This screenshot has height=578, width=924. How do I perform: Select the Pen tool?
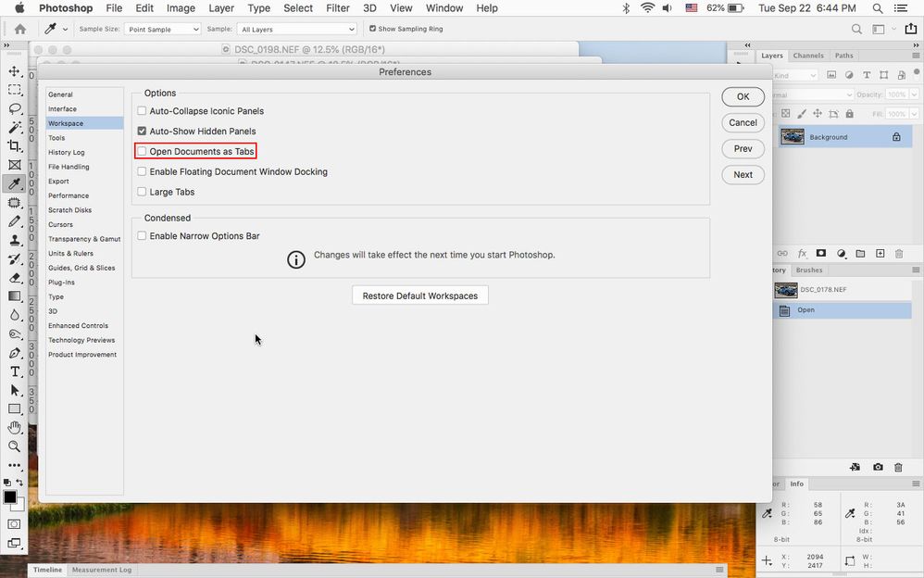[x=14, y=353]
